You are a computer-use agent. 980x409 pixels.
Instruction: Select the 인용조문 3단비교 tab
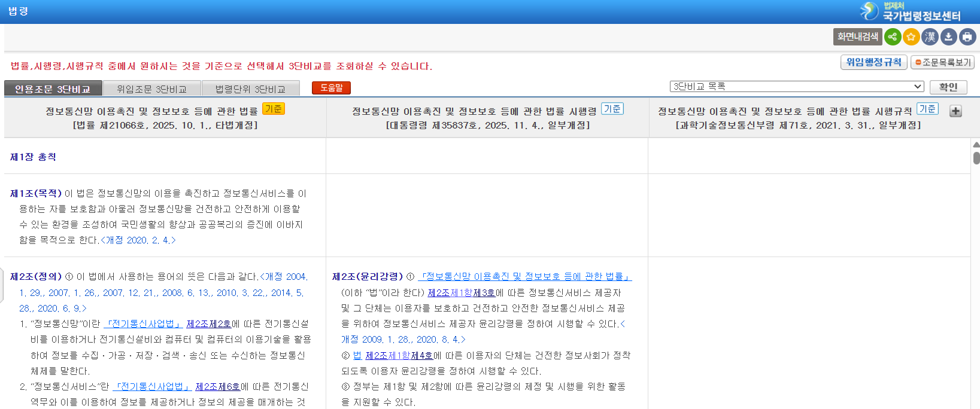pos(53,89)
